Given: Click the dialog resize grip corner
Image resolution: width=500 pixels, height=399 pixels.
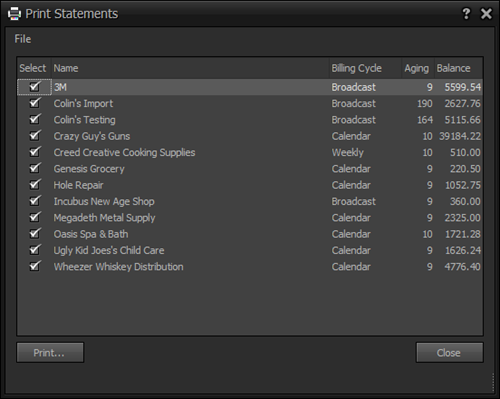Looking at the screenshot, I should point(493,383).
